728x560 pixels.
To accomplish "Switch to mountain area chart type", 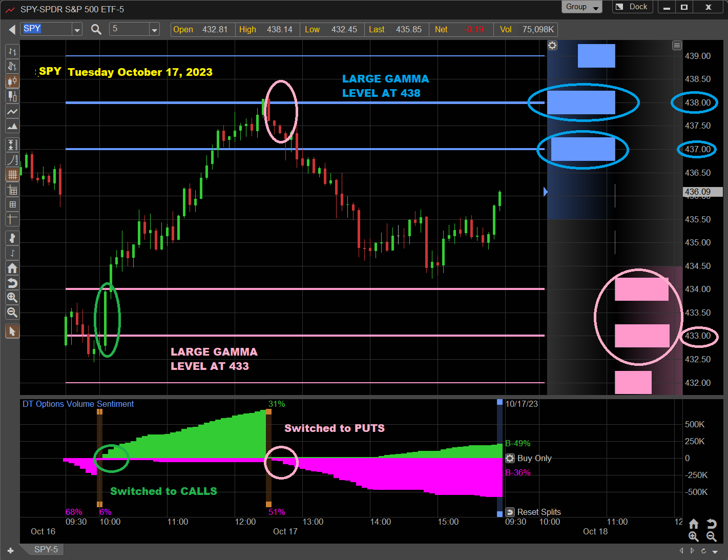I will tap(12, 126).
